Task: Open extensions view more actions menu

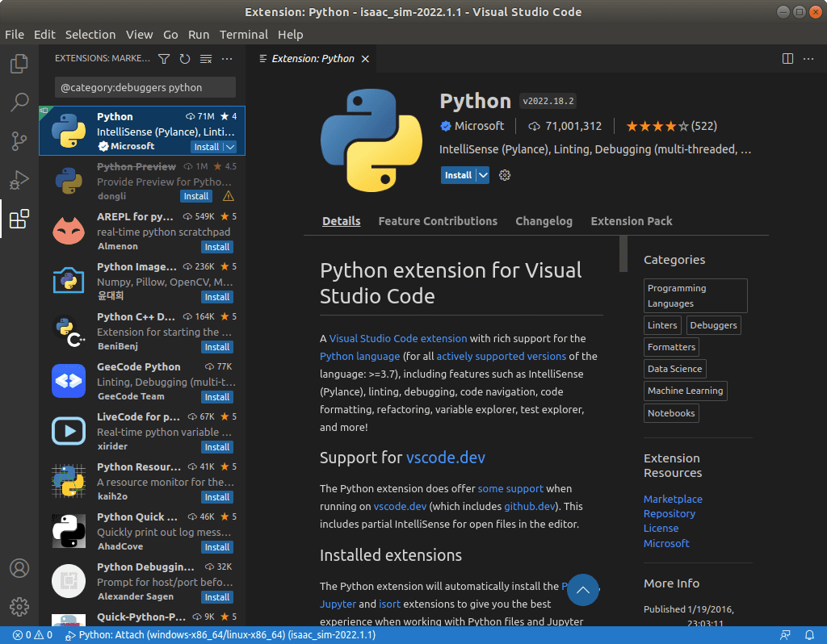Action: click(227, 59)
